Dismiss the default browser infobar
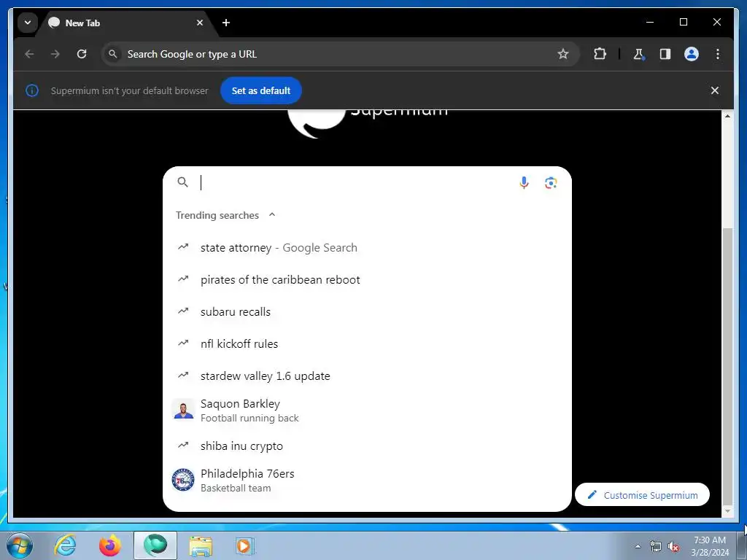The width and height of the screenshot is (747, 560). [715, 90]
